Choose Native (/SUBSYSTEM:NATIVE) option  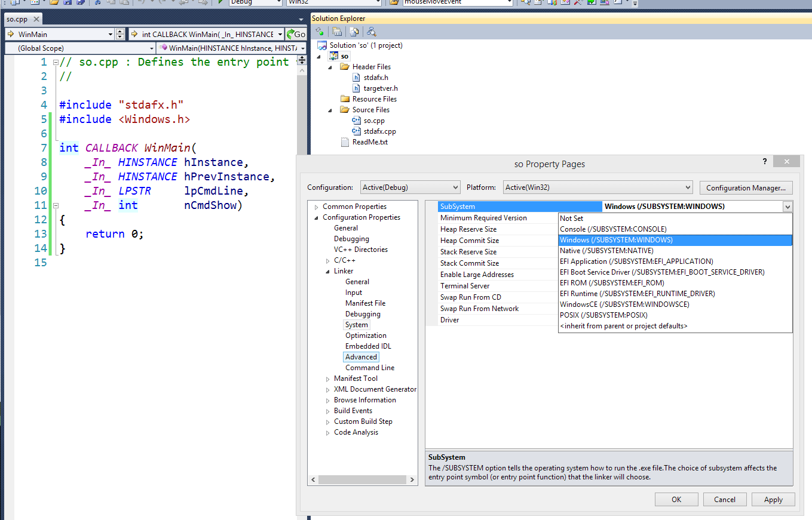[x=675, y=251]
